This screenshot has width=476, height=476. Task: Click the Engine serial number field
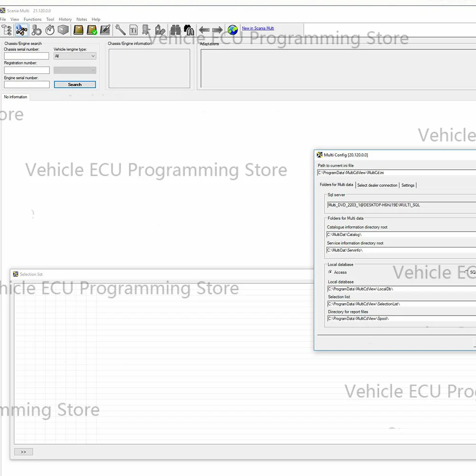27,84
